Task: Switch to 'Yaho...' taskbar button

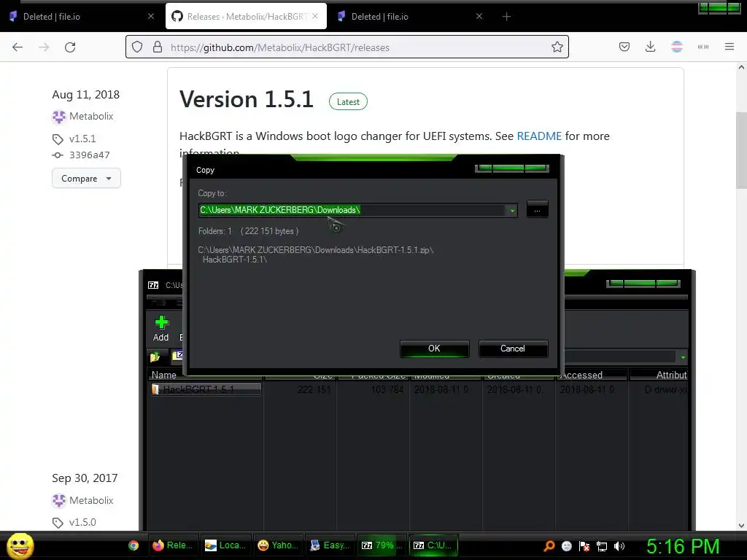Action: pos(278,545)
